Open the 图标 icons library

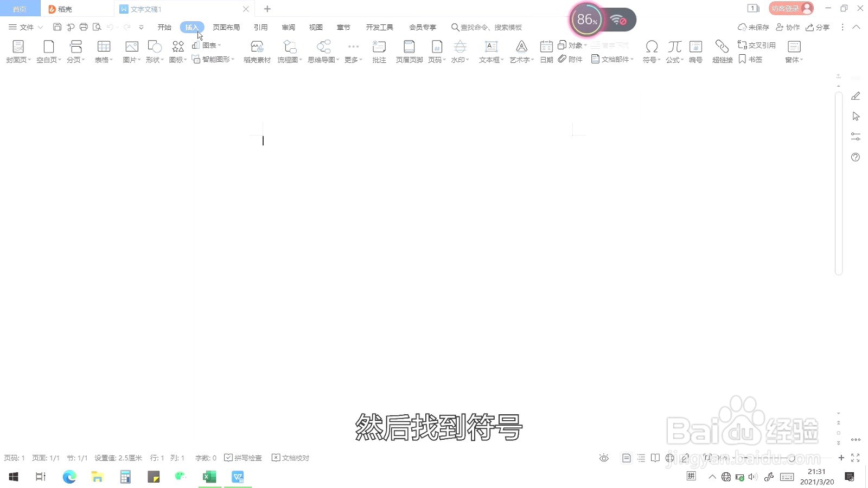click(x=178, y=52)
